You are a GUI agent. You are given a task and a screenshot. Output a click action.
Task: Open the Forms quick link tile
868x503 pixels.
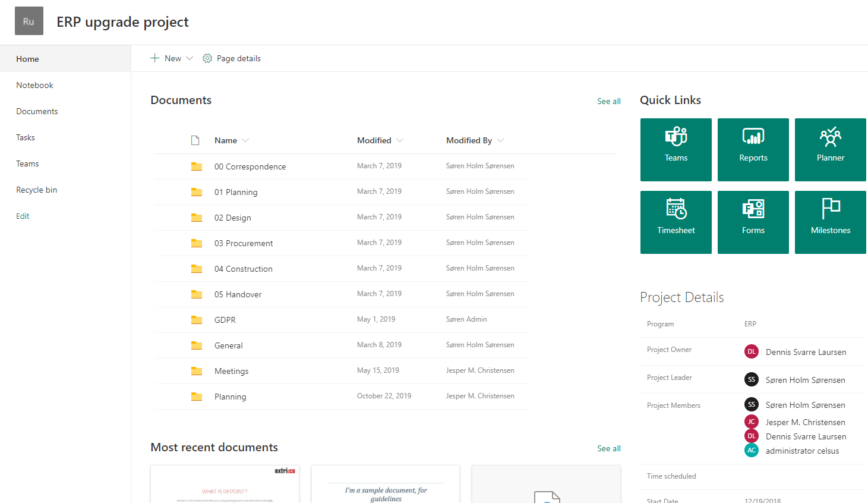(x=753, y=222)
